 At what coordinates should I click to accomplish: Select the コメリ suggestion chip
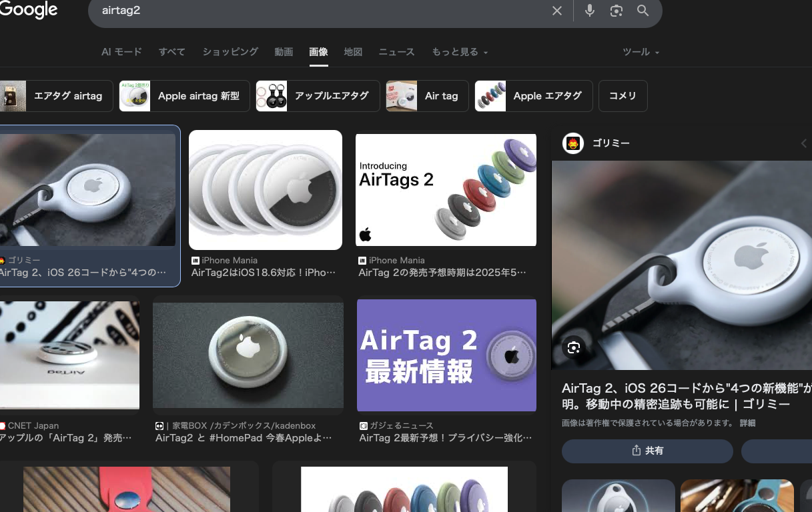tap(623, 96)
